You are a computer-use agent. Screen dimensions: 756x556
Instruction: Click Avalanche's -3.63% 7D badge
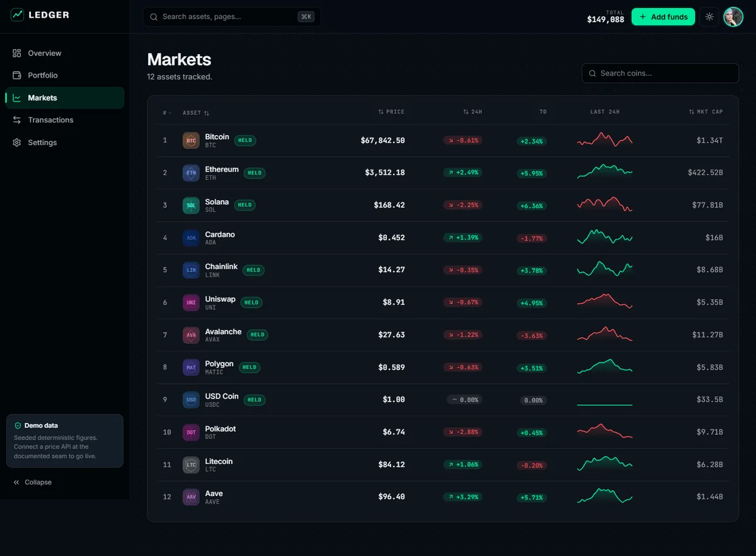[532, 335]
